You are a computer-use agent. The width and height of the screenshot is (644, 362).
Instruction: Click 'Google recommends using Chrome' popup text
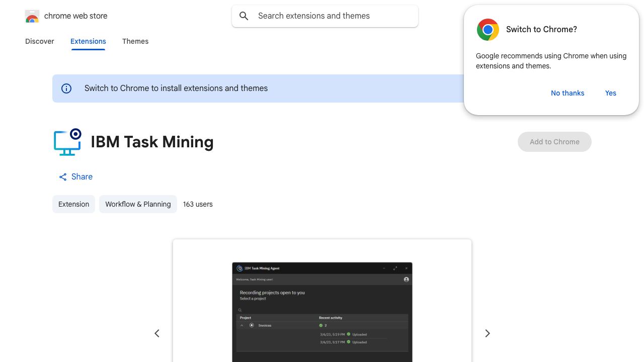coord(551,61)
